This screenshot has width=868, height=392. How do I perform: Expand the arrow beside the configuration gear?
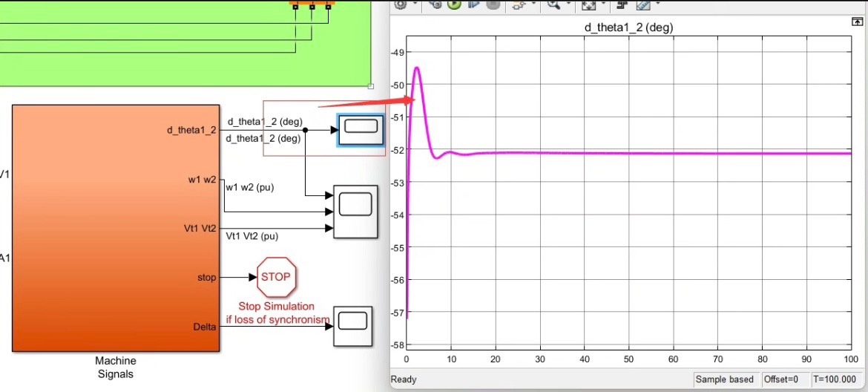[x=415, y=3]
